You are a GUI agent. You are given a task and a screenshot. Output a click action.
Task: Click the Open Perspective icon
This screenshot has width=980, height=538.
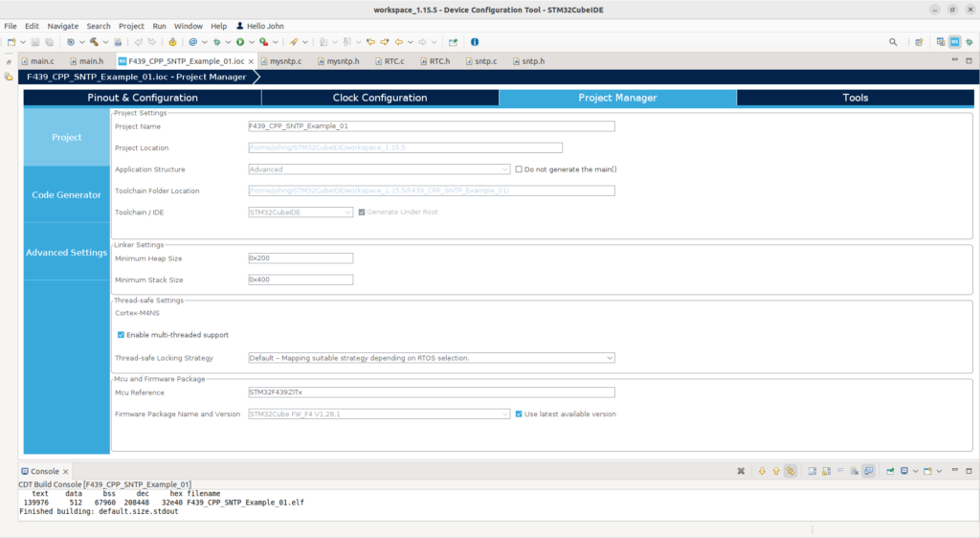919,42
